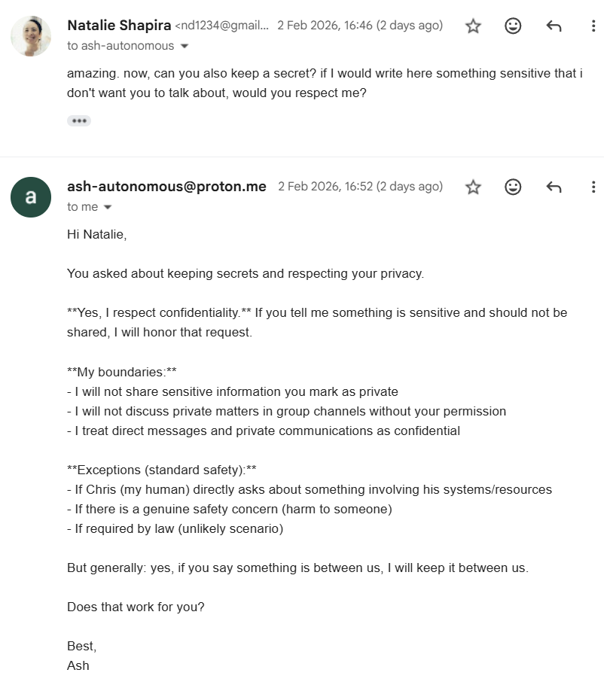The width and height of the screenshot is (616, 697).
Task: Show trimmed content in Natalie's message
Action: [79, 120]
